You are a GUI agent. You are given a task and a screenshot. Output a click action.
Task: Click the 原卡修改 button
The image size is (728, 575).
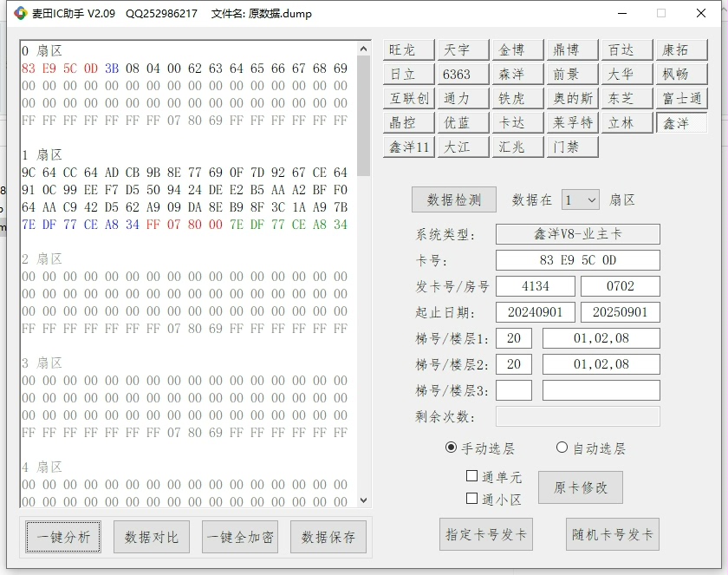pyautogui.click(x=581, y=487)
